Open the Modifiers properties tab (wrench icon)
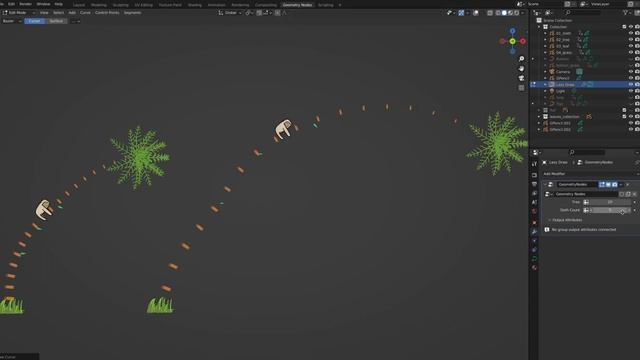 [x=534, y=231]
